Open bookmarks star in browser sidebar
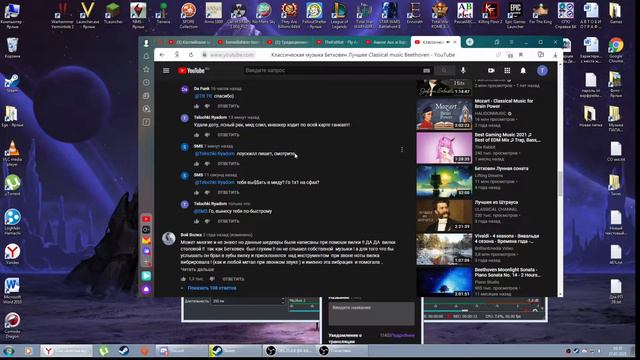Viewport: 640px width, 360px height. point(146,69)
